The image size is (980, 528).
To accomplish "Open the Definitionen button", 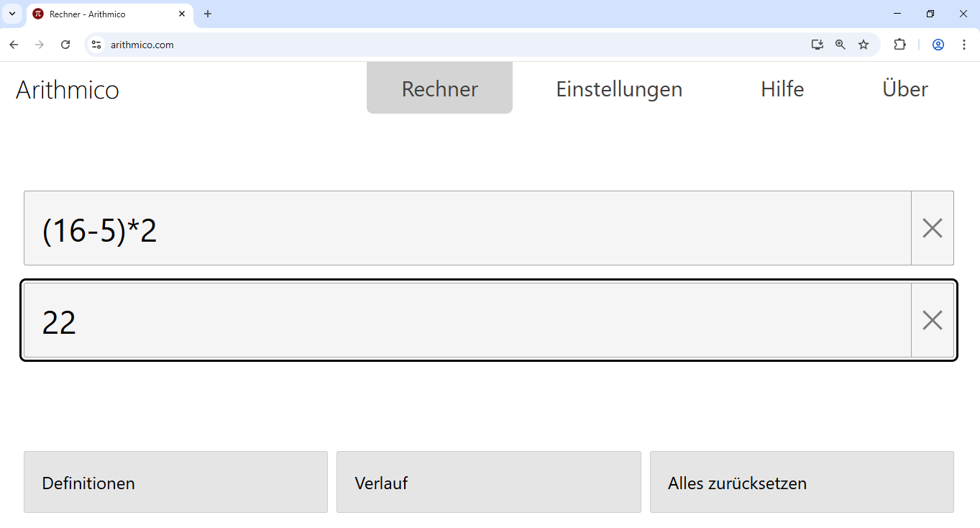I will point(175,483).
